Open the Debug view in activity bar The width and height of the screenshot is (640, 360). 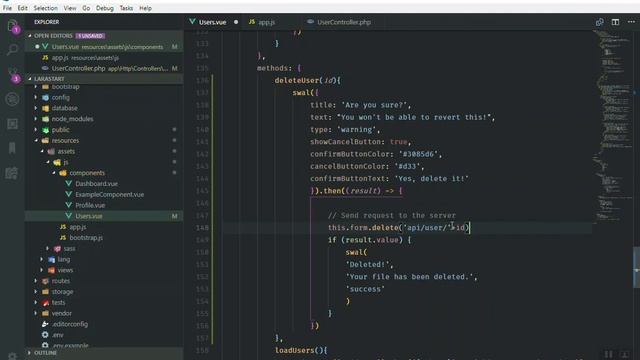pyautogui.click(x=12, y=99)
